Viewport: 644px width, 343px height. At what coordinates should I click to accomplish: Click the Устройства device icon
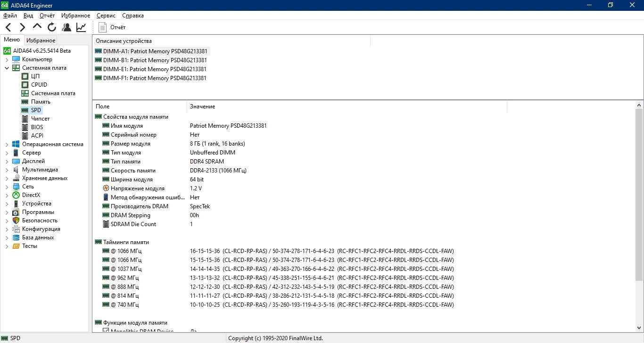16,204
